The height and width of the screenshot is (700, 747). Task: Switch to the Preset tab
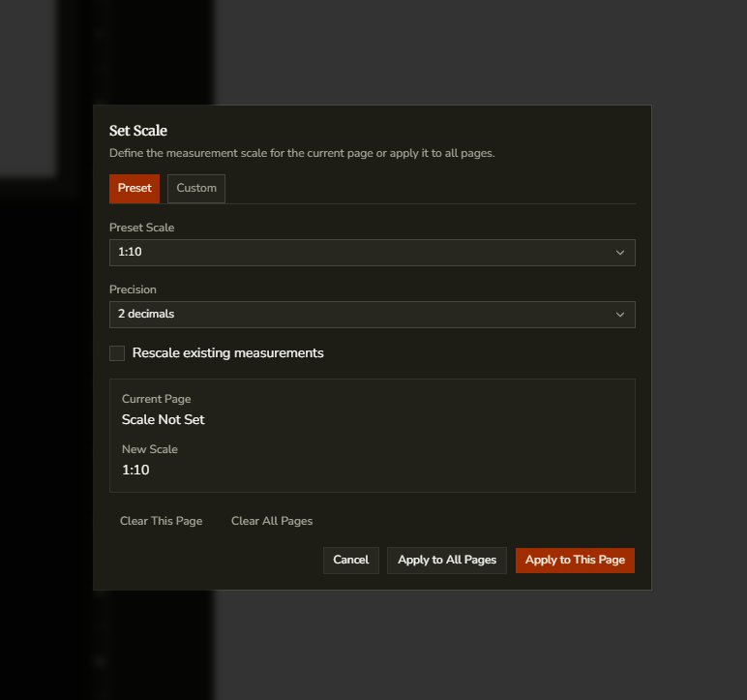(x=134, y=189)
